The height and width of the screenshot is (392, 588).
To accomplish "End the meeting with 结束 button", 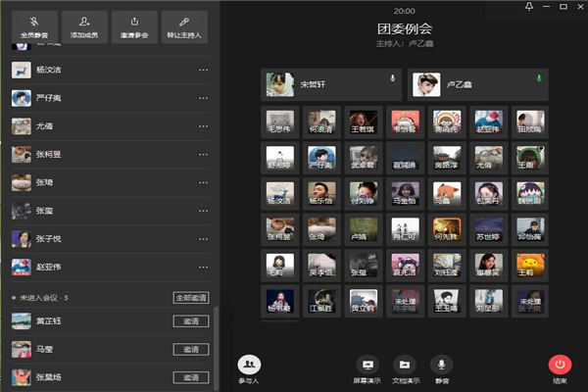I will click(x=562, y=365).
